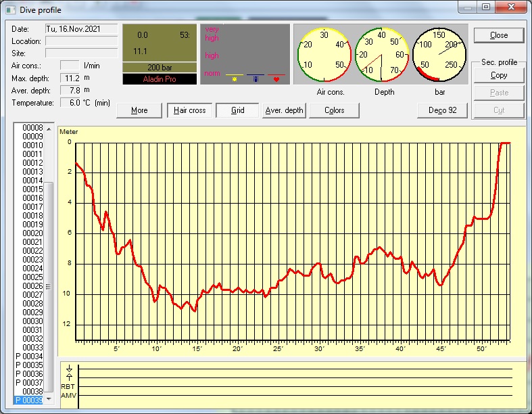Maximize the Dive profile window

[x=486, y=7]
